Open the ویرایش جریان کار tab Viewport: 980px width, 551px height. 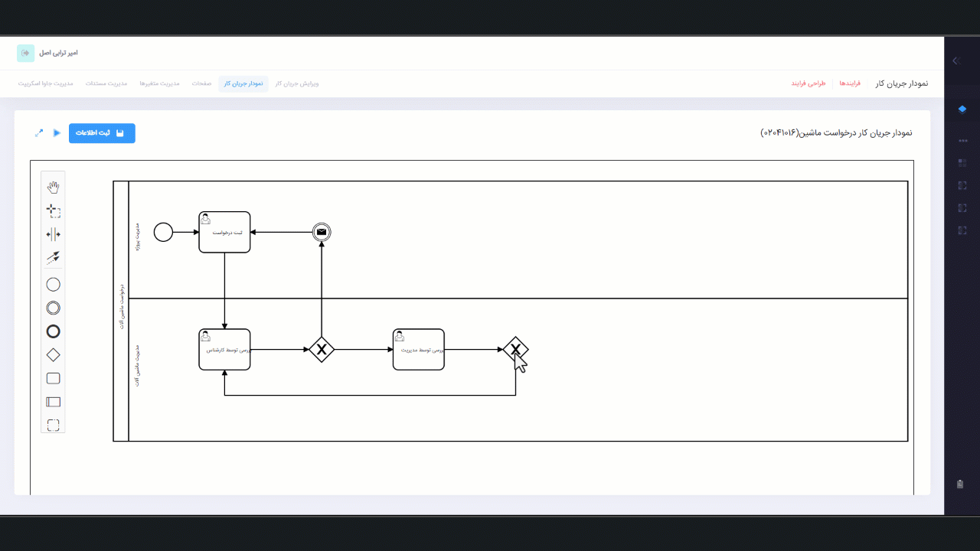point(296,83)
